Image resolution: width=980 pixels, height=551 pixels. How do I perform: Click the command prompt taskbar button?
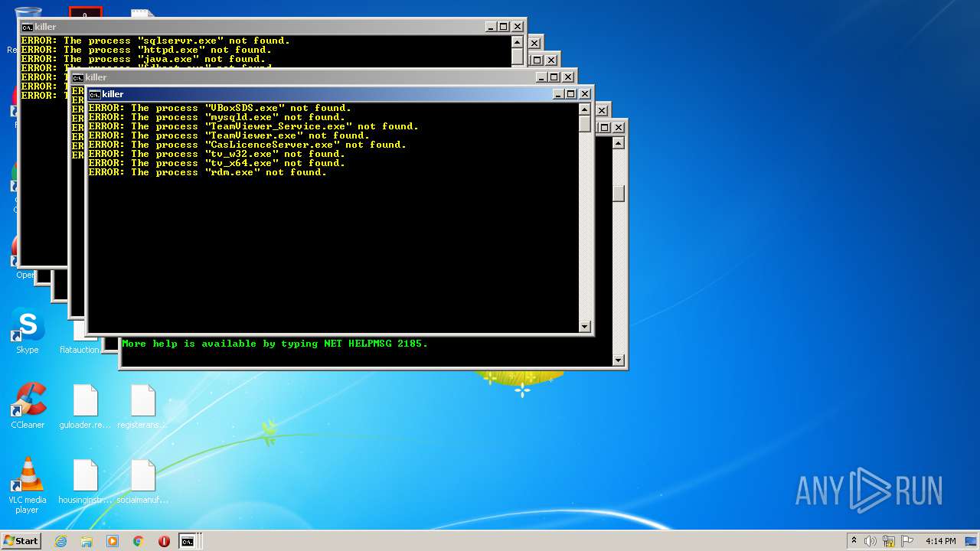pos(188,541)
